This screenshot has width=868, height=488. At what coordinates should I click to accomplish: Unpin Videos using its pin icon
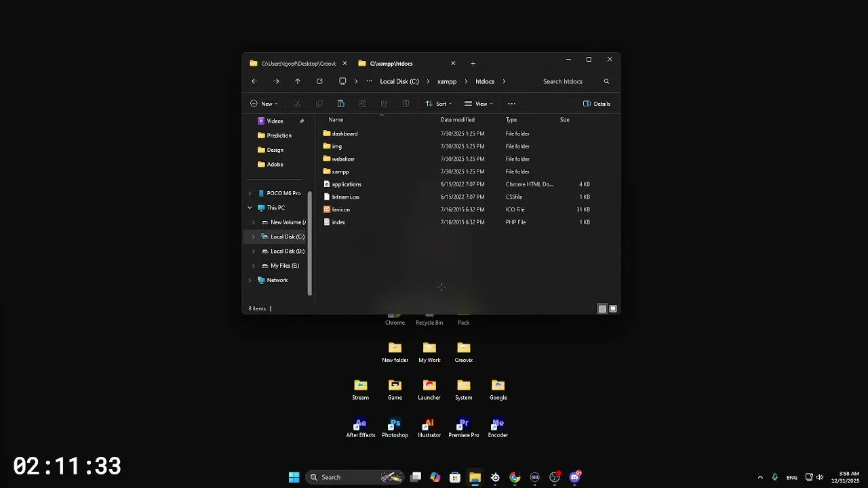pyautogui.click(x=302, y=121)
